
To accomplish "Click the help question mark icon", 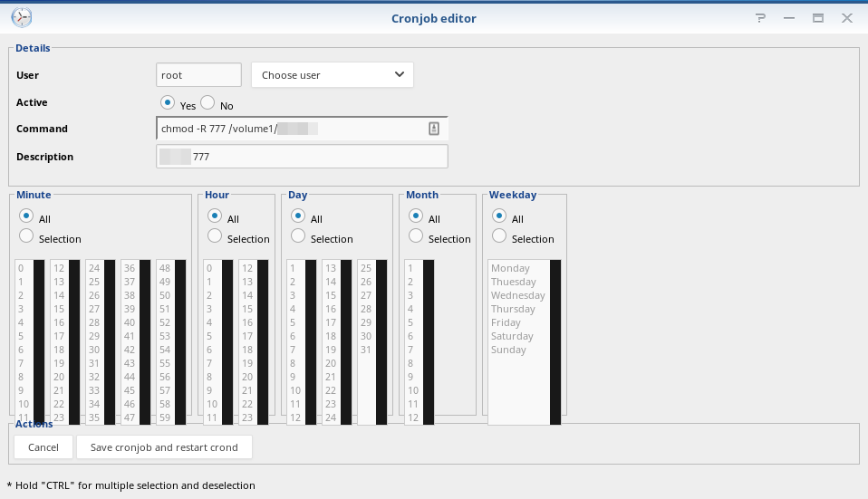I will pos(760,18).
